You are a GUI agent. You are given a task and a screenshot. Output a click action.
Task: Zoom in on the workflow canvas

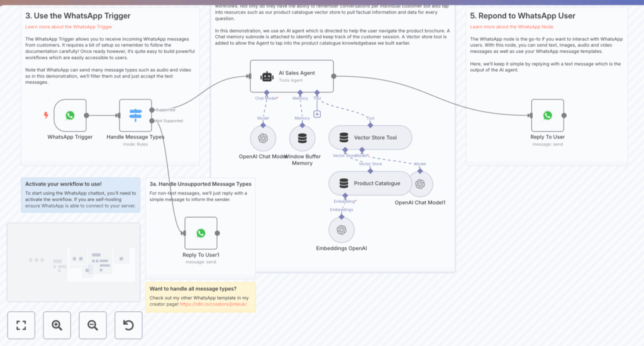[57, 325]
